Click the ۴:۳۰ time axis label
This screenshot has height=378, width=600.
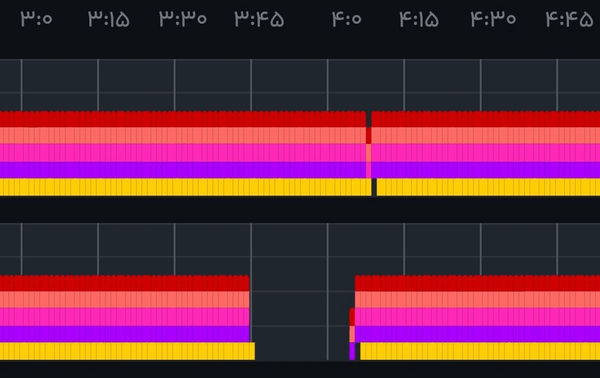pyautogui.click(x=493, y=18)
